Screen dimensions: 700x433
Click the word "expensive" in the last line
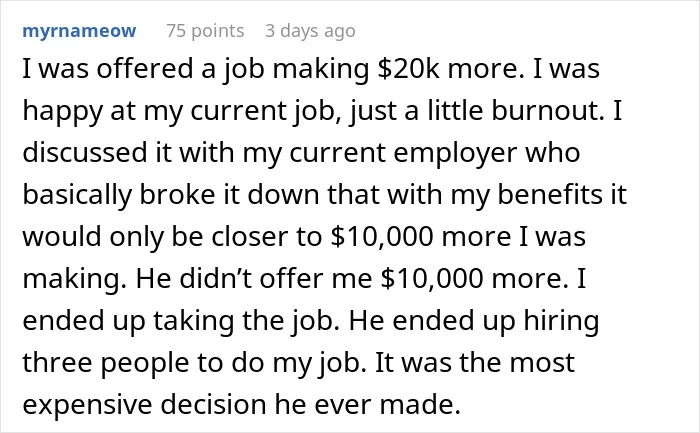(88, 405)
